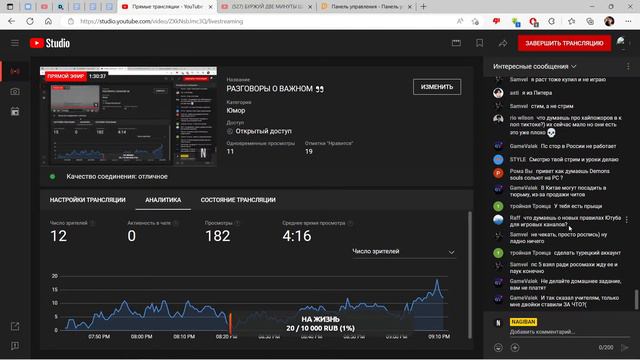
Task: Click the analytics panel vertical scrollbar
Action: pyautogui.click(x=470, y=274)
